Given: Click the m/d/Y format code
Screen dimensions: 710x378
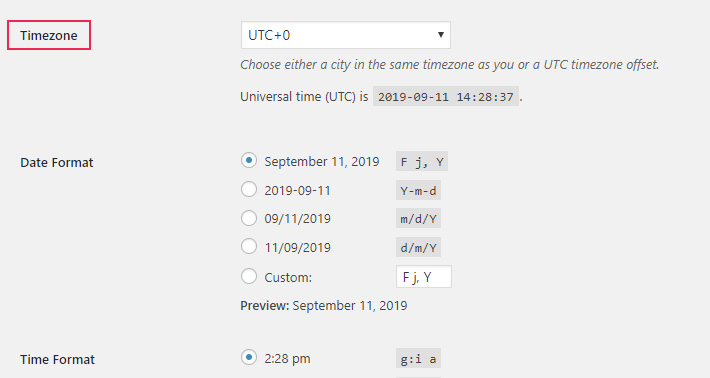Looking at the screenshot, I should pos(418,219).
